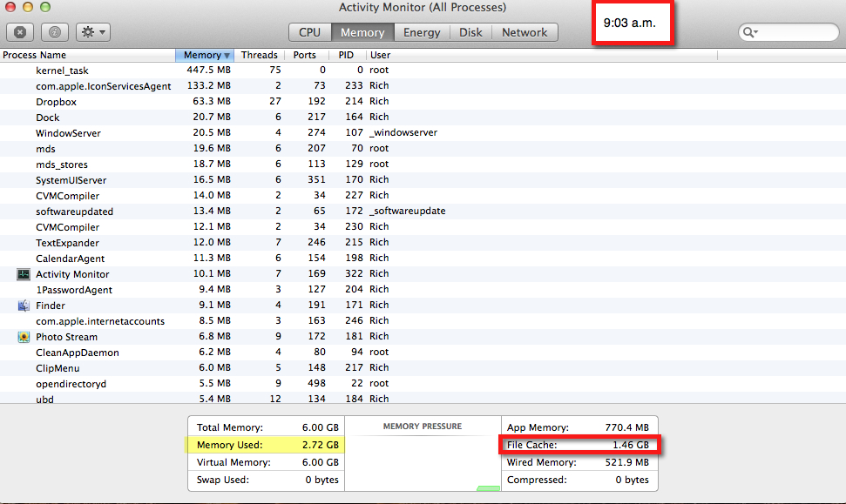This screenshot has width=846, height=504.
Task: Click the App Memory 770.4 MB entry
Action: (x=578, y=427)
